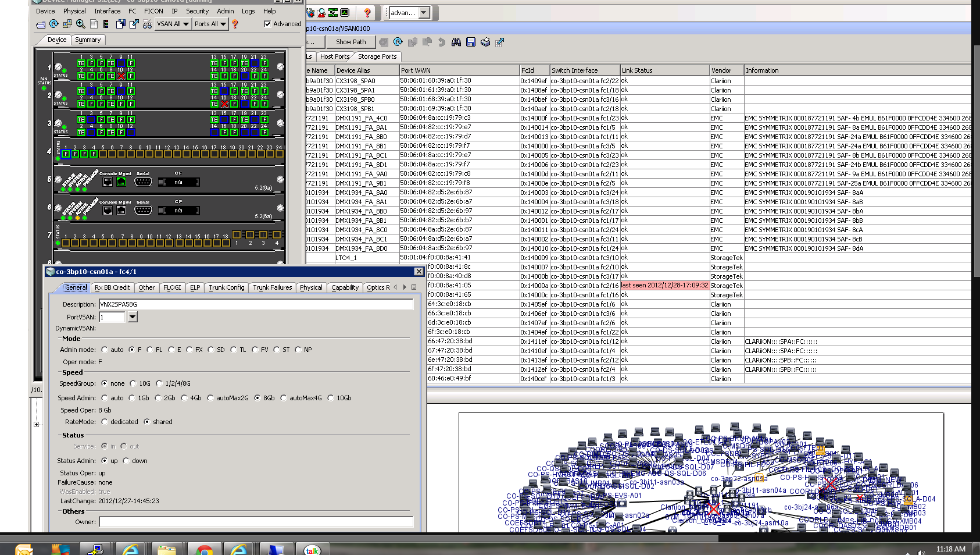The image size is (980, 555).
Task: Sort the table by Vendor column header
Action: tap(727, 70)
